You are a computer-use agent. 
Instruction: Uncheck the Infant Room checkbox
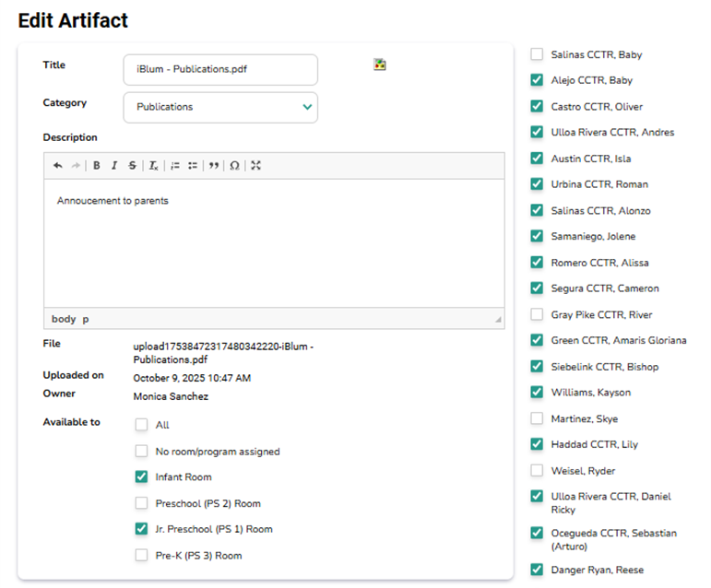click(141, 477)
